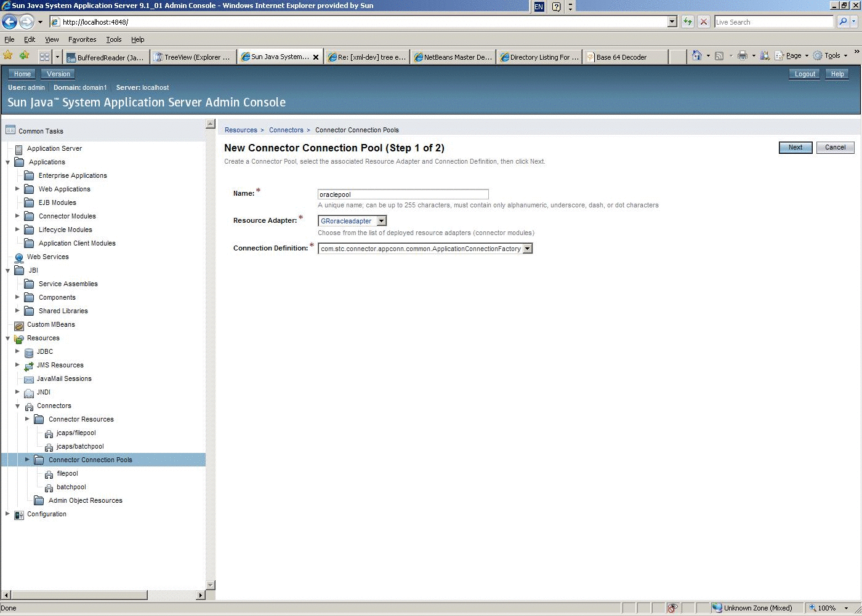Switch to the Base 64 Decoder tab
This screenshot has width=862, height=616.
pyautogui.click(x=626, y=57)
